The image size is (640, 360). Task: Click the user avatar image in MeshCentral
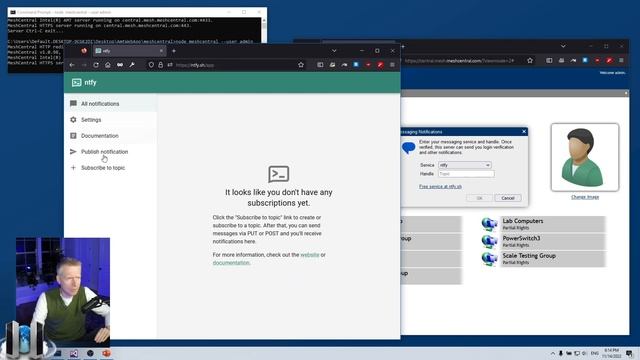coord(584,157)
